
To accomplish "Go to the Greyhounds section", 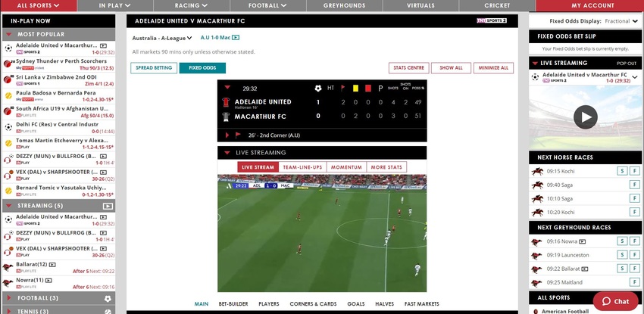I will (x=344, y=6).
